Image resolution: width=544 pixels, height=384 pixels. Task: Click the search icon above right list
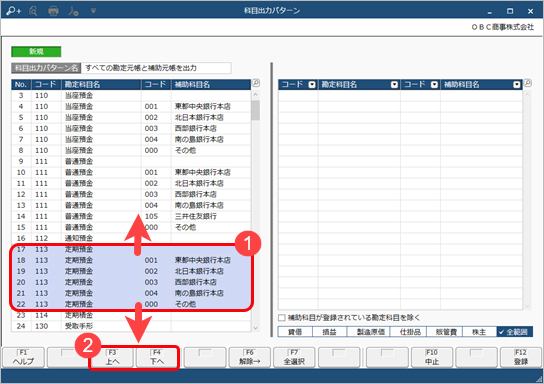[527, 83]
